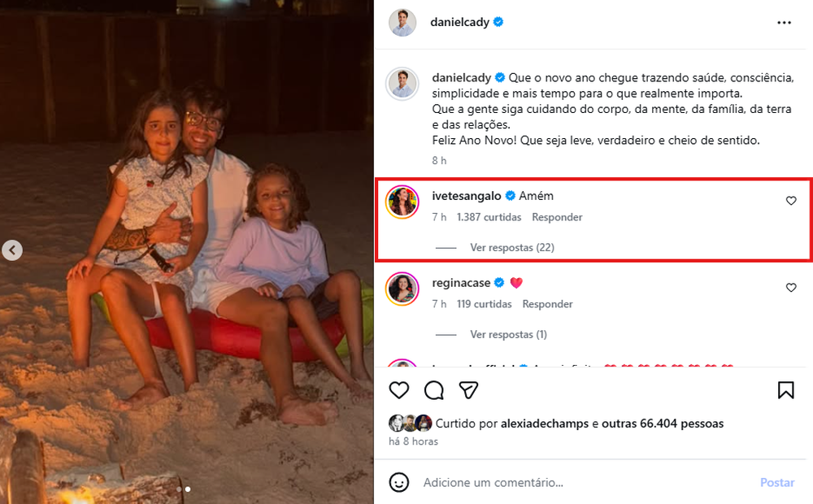The height and width of the screenshot is (504, 813).
Task: Like reginacase's heart comment
Action: [x=791, y=288]
